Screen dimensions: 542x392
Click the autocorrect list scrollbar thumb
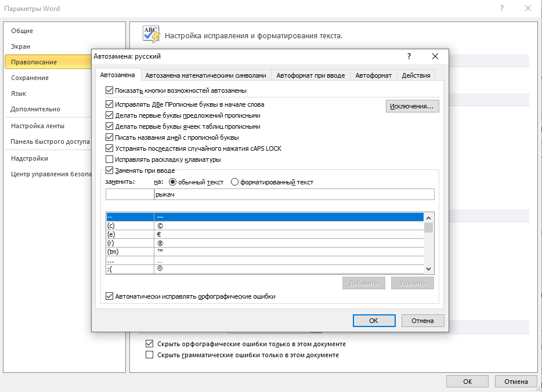click(429, 227)
